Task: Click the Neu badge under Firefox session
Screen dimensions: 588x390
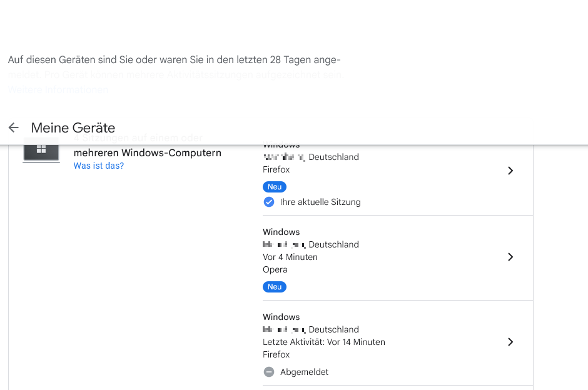Action: 275,187
